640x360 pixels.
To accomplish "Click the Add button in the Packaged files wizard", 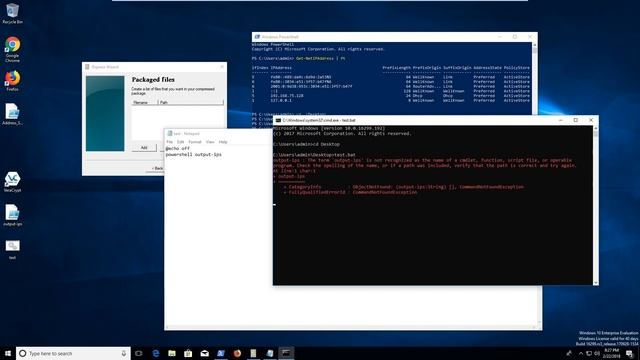I will [x=144, y=147].
